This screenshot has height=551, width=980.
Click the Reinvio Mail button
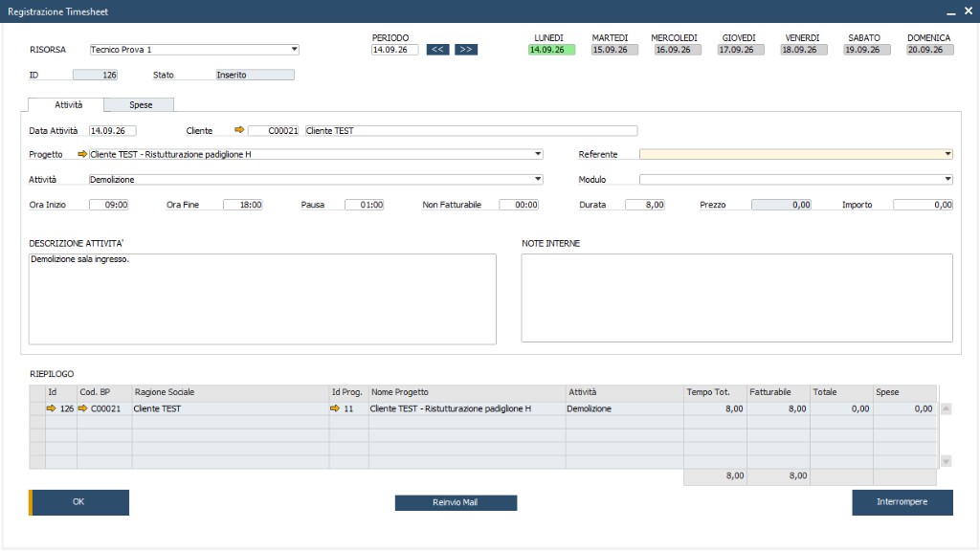(x=456, y=503)
